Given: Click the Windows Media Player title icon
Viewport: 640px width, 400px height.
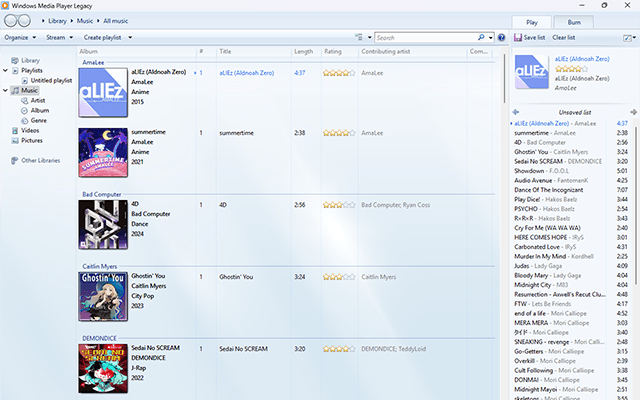Looking at the screenshot, I should tap(5, 5).
